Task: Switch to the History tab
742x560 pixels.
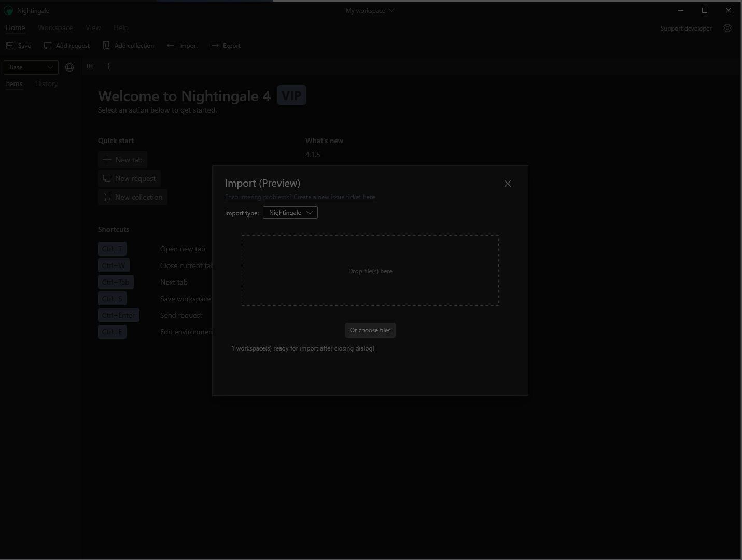Action: tap(46, 83)
